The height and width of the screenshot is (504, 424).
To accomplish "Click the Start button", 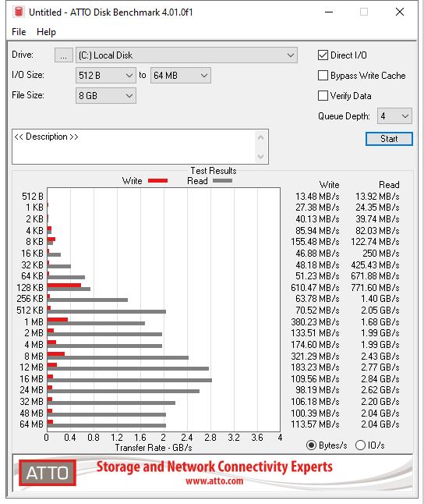I will (389, 139).
